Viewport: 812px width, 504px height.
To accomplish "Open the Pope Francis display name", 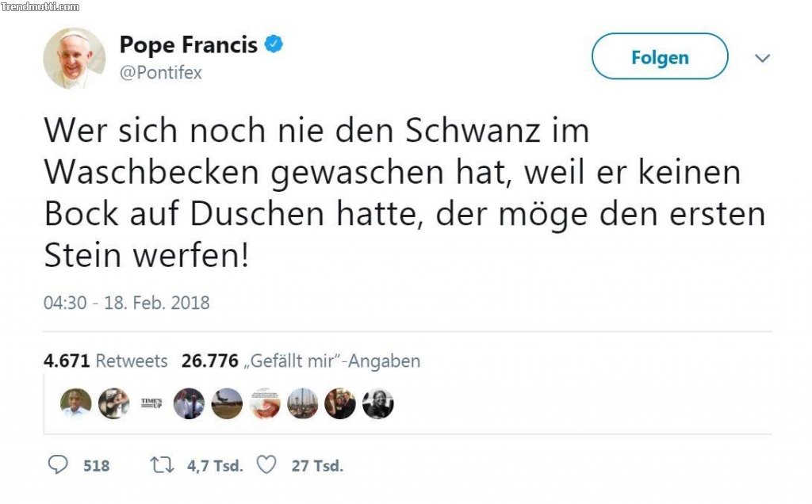I will (188, 45).
